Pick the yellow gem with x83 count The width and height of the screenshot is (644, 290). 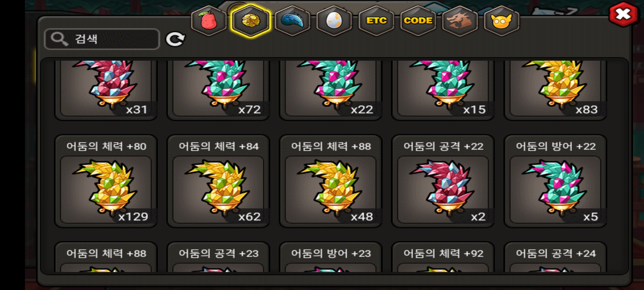(x=555, y=90)
